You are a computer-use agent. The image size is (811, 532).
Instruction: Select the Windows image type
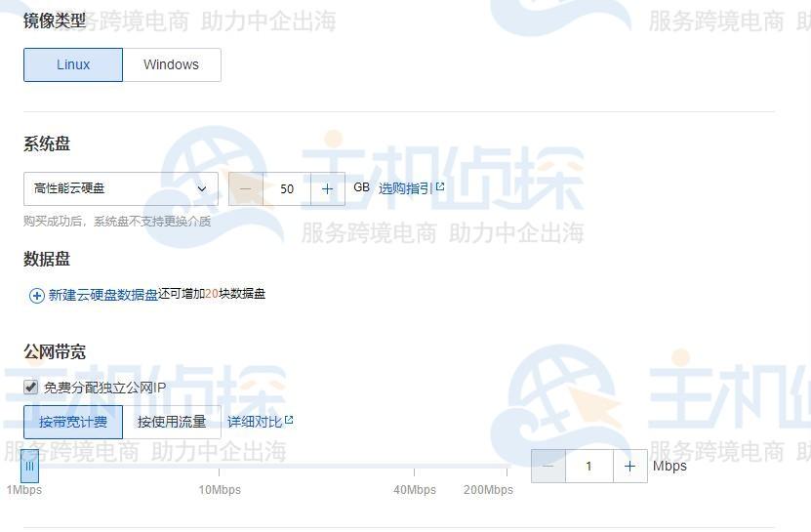click(x=172, y=64)
